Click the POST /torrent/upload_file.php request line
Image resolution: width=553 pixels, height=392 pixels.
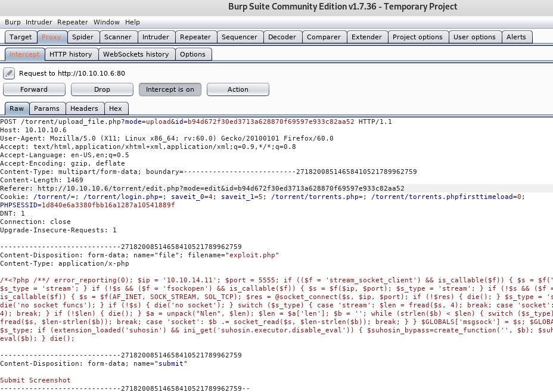[x=195, y=122]
